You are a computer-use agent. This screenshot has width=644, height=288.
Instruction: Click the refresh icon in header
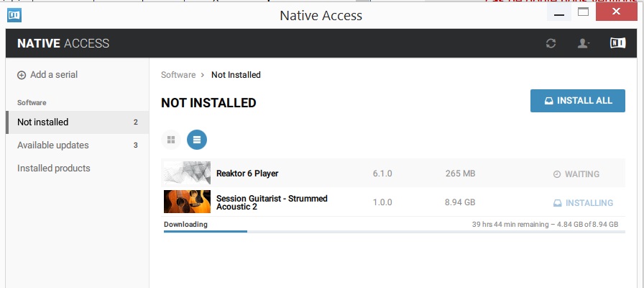pyautogui.click(x=551, y=43)
